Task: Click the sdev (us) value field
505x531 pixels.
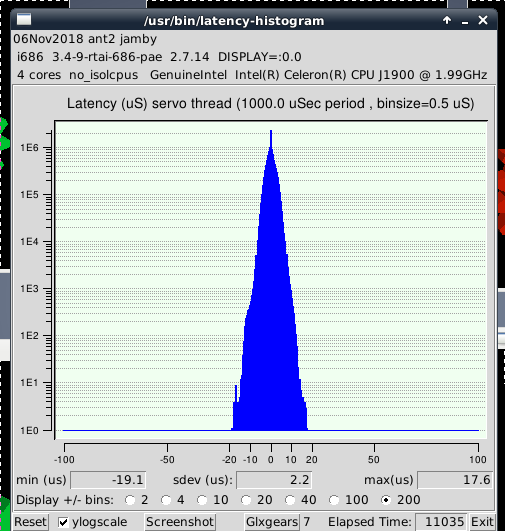Action: (x=274, y=480)
